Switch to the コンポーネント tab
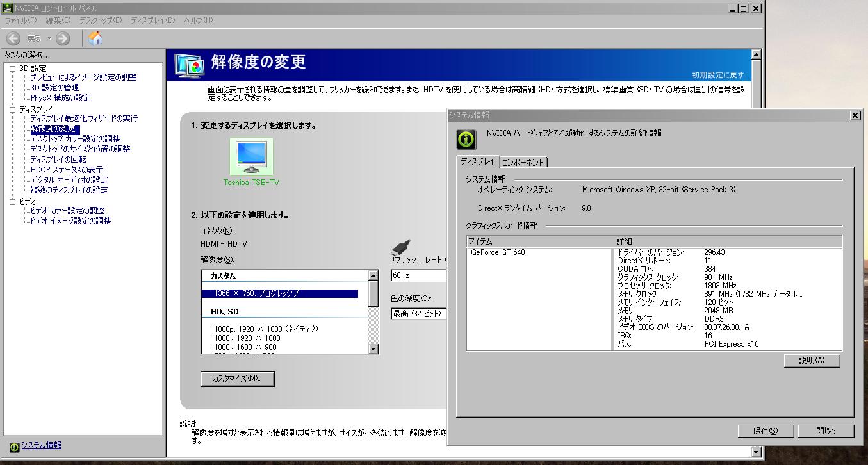This screenshot has width=868, height=465. tap(523, 163)
